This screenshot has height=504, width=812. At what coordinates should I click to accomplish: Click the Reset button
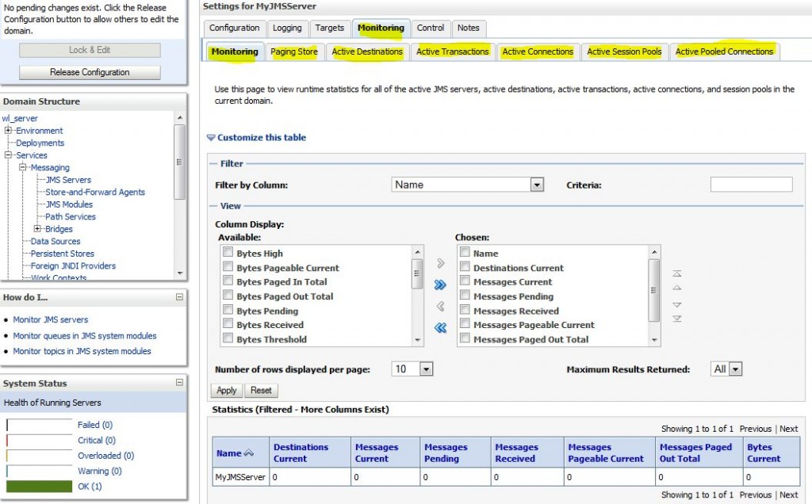coord(261,390)
